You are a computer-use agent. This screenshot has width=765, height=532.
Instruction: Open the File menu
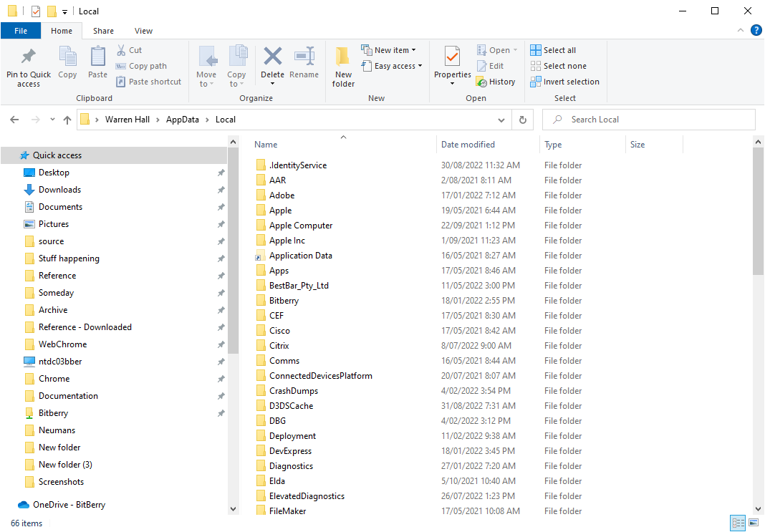pyautogui.click(x=21, y=31)
